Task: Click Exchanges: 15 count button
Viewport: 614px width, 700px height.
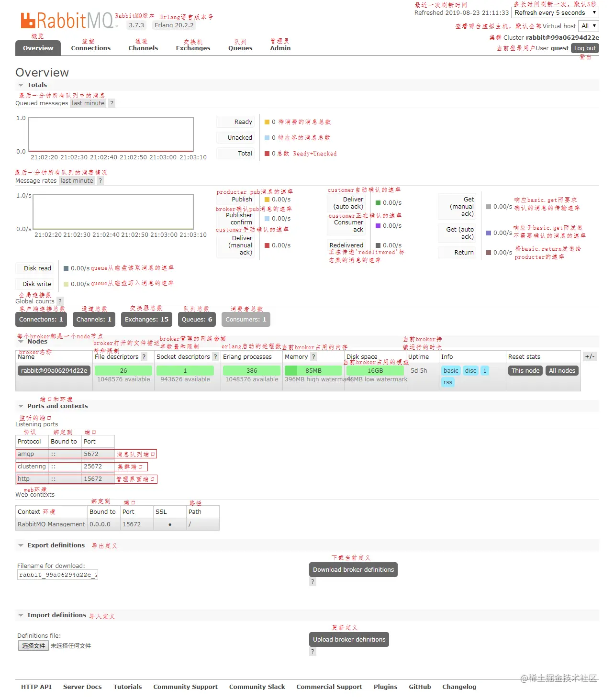Action: click(x=146, y=320)
